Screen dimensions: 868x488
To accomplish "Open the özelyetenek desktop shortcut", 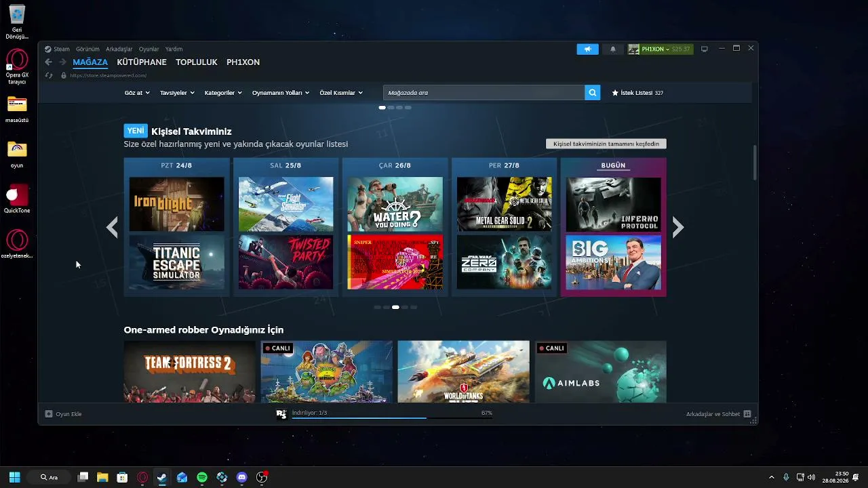I will pos(17,245).
